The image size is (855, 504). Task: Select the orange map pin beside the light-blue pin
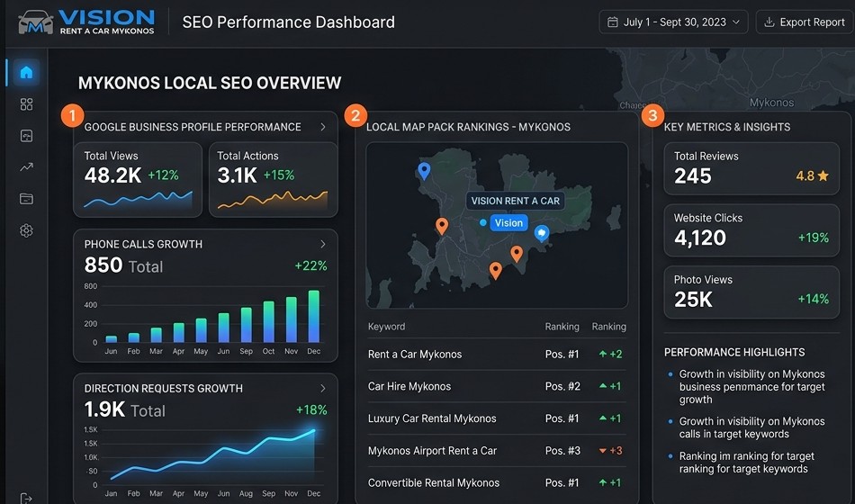(517, 254)
